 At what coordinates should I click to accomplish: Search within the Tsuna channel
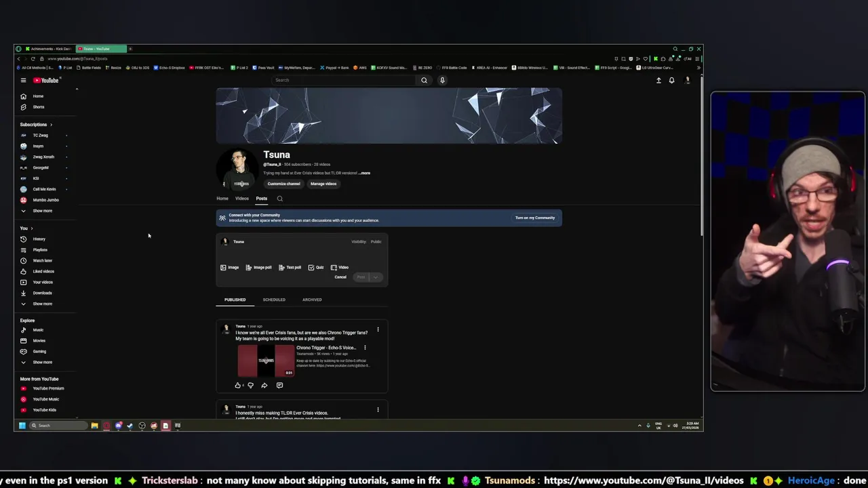279,199
